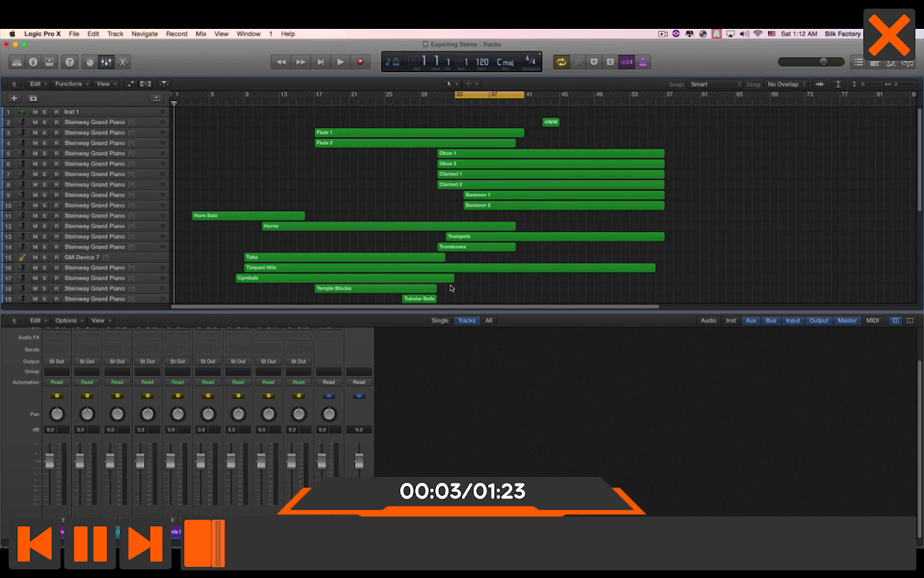Add a new track with plus button
This screenshot has width=924, height=578.
coord(14,98)
